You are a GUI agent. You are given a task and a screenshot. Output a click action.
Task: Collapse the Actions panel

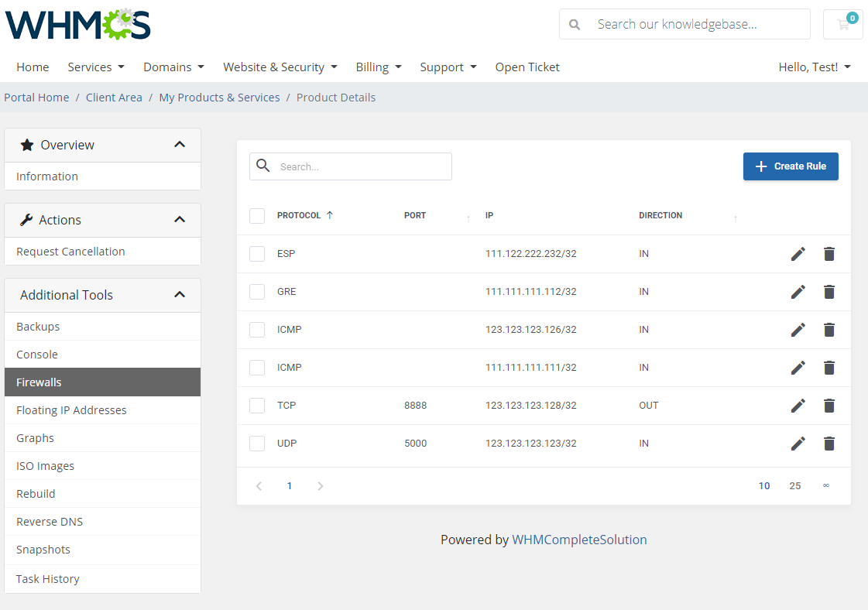point(180,220)
